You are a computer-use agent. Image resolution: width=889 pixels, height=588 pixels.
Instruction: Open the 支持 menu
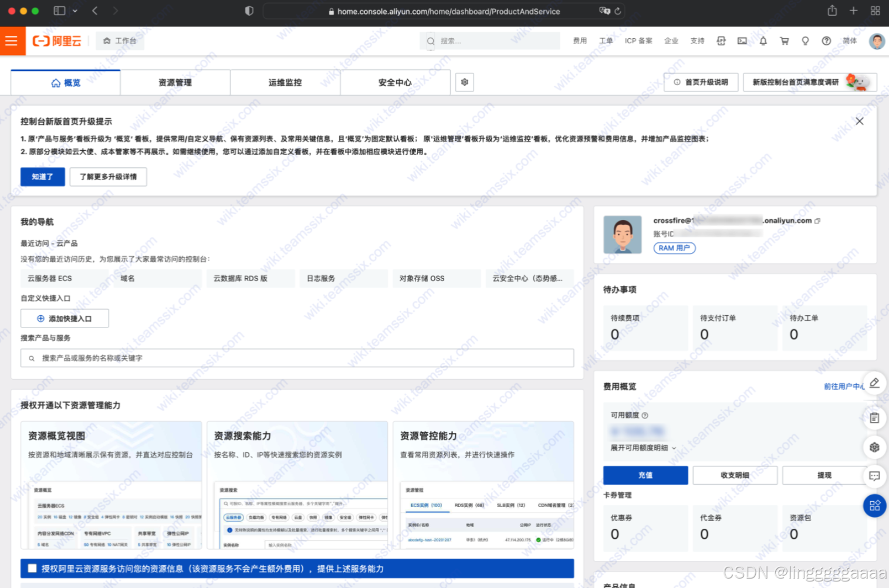pos(697,41)
